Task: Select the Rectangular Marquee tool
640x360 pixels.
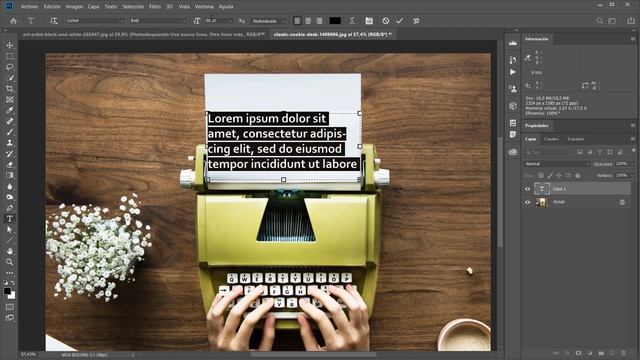Action: pos(10,56)
